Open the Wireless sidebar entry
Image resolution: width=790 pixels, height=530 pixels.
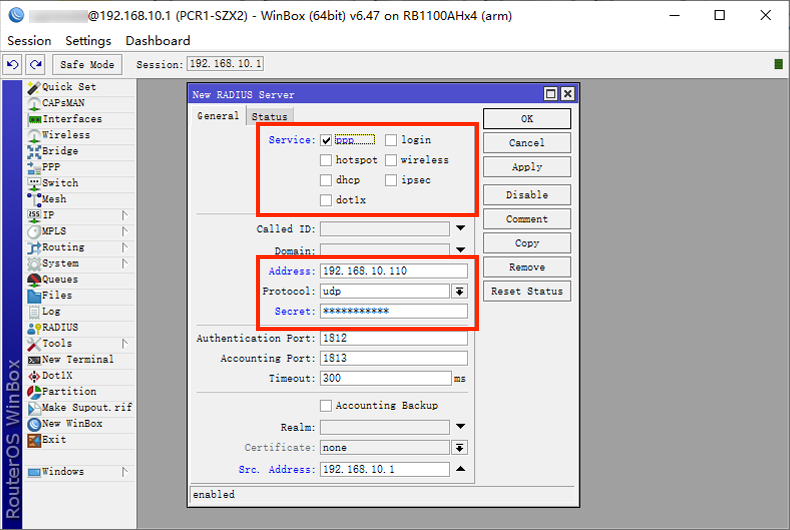tap(81, 135)
